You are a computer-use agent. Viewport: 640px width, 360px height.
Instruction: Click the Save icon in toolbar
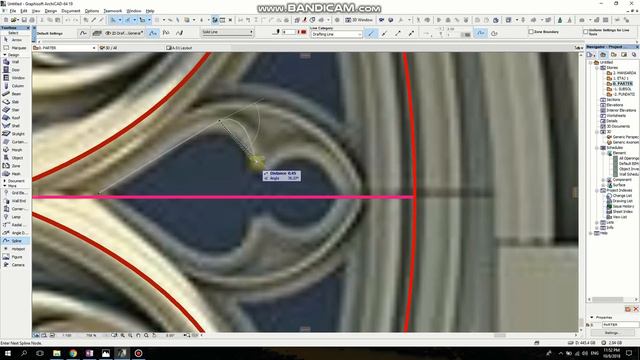(x=24, y=20)
